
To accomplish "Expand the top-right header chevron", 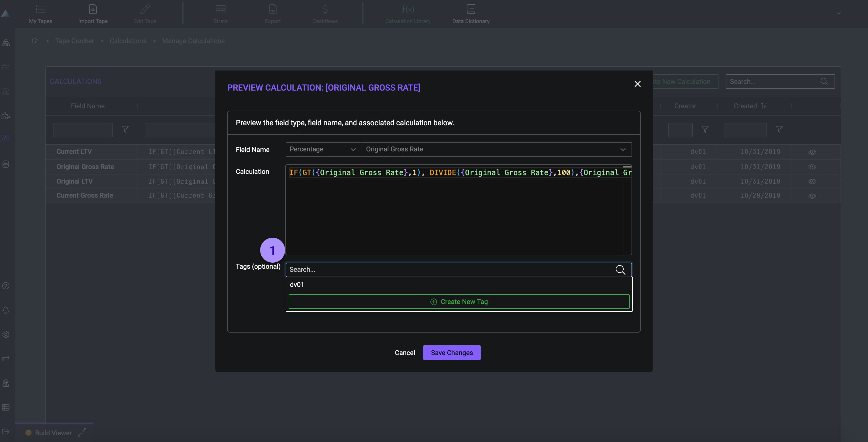I will pos(838,13).
